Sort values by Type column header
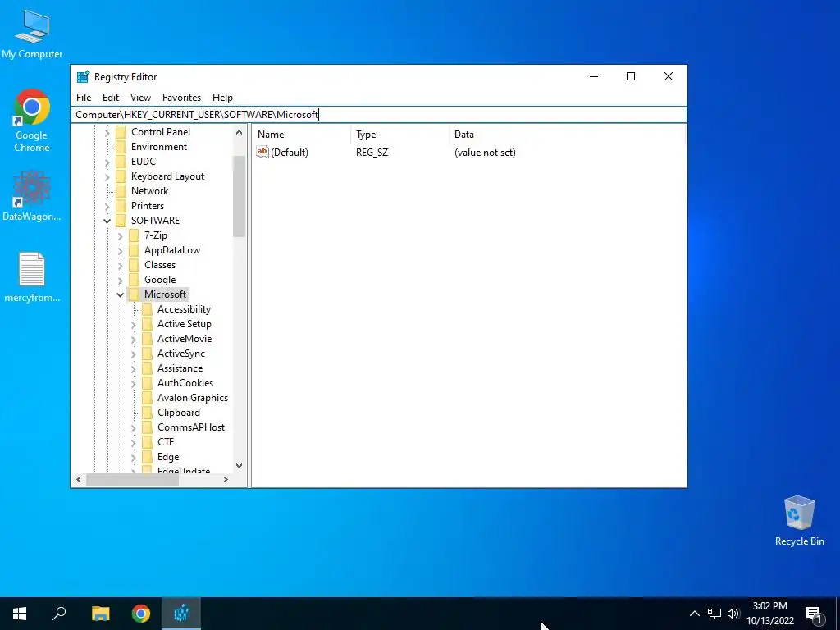The height and width of the screenshot is (630, 840). point(400,135)
